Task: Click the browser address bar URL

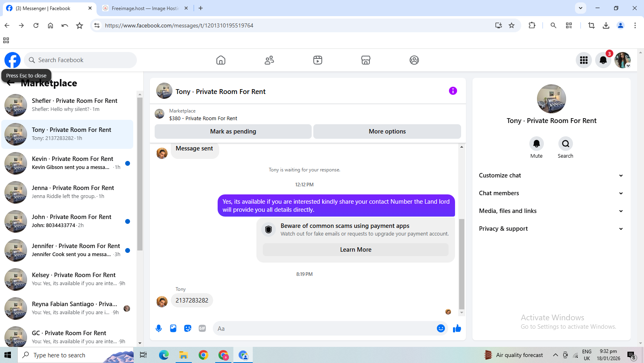Action: pos(179,25)
